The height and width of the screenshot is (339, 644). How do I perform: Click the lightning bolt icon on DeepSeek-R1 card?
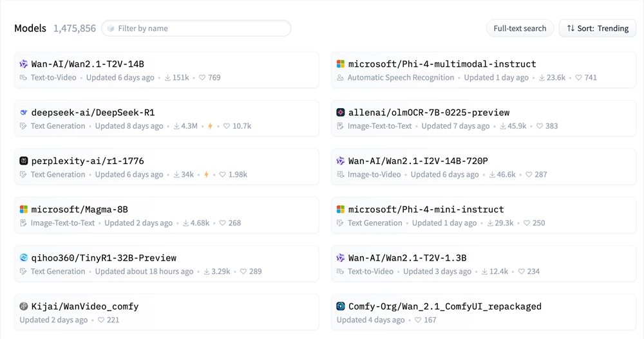[x=211, y=126]
